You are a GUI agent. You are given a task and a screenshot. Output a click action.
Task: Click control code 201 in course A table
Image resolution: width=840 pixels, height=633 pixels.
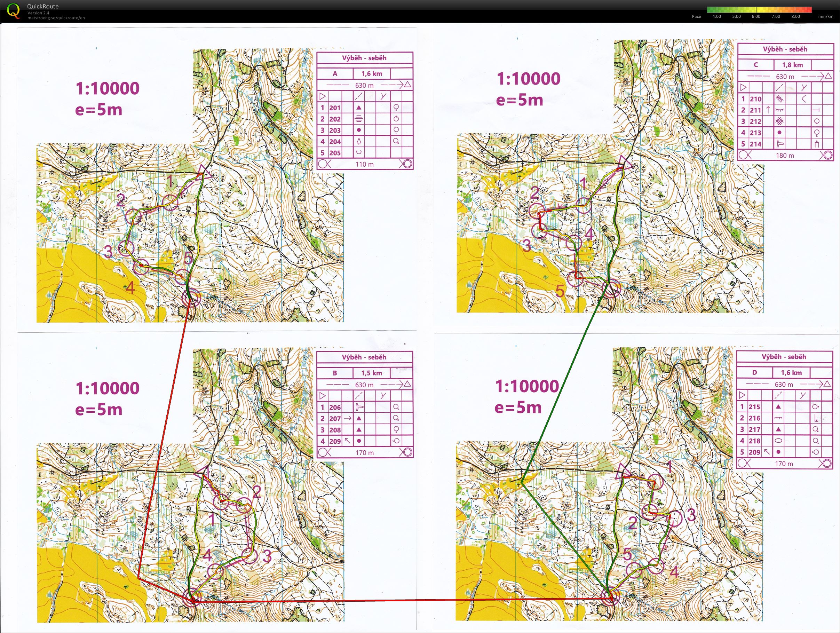coord(334,108)
